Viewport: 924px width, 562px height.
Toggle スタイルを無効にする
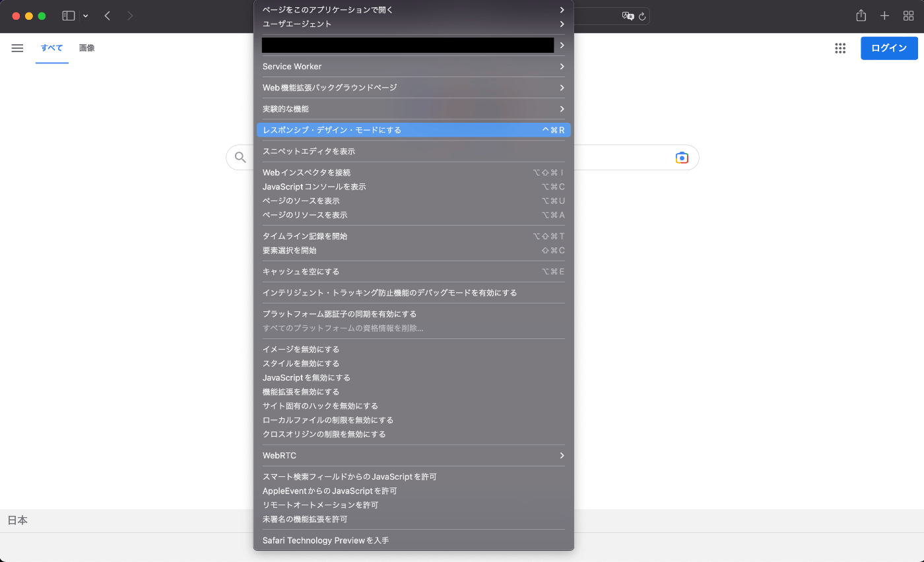[414, 363]
